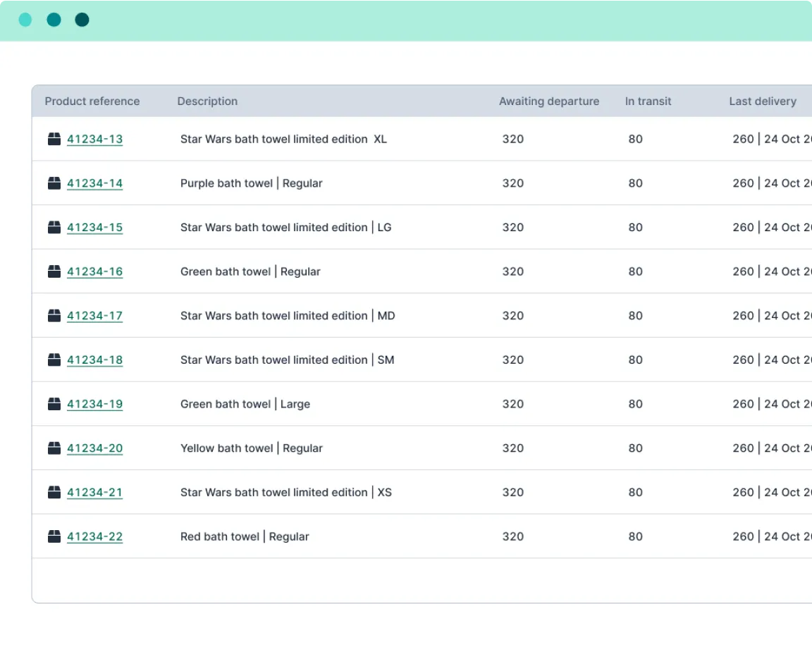Select the Green bath towel | Regular description
Screen dimensions: 812x645
coord(250,271)
